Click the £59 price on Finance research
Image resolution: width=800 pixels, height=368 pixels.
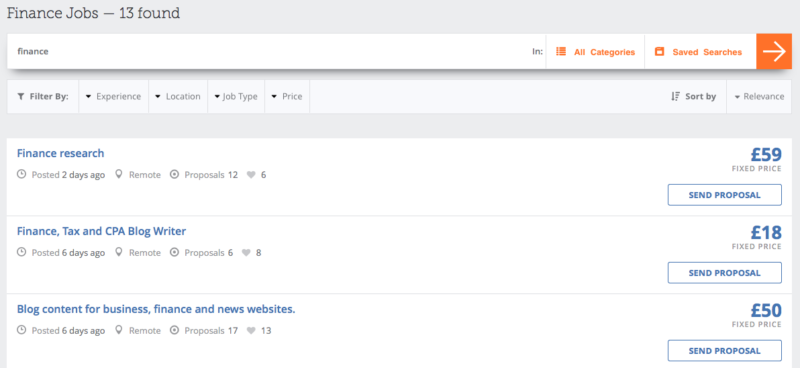(766, 155)
